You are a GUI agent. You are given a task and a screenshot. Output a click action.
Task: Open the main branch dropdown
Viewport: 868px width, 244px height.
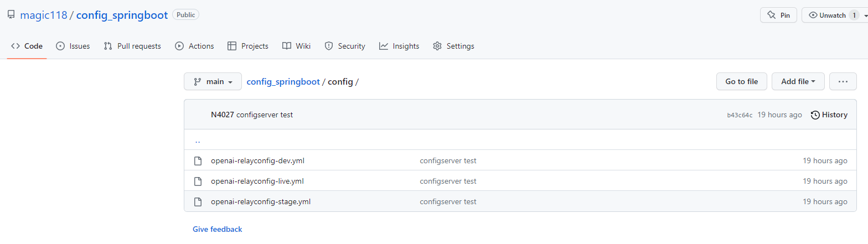213,82
